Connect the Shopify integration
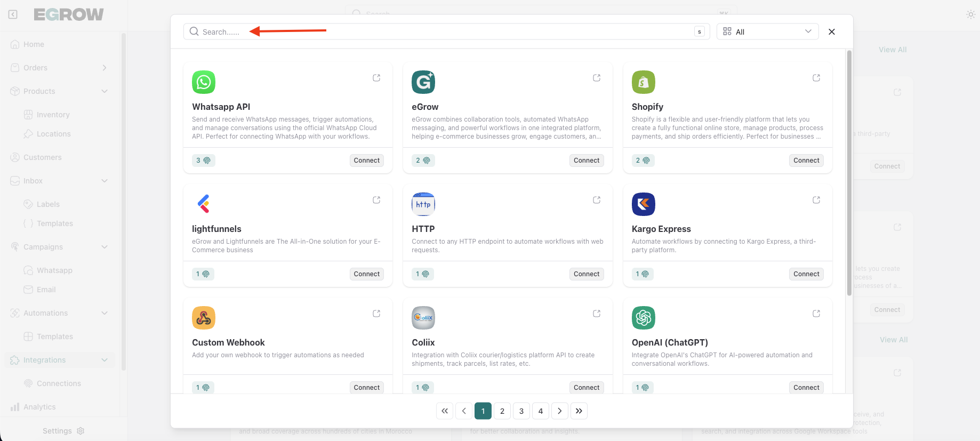Viewport: 980px width, 441px height. (806, 161)
